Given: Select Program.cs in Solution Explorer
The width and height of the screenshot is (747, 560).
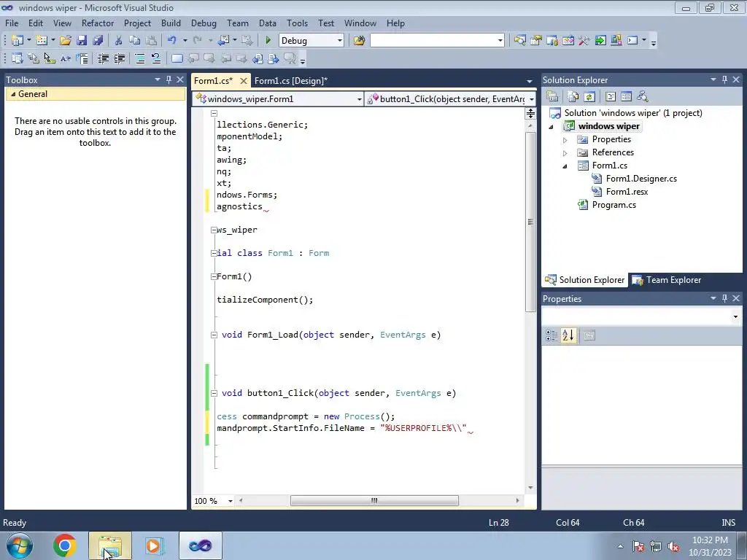Looking at the screenshot, I should pyautogui.click(x=614, y=205).
